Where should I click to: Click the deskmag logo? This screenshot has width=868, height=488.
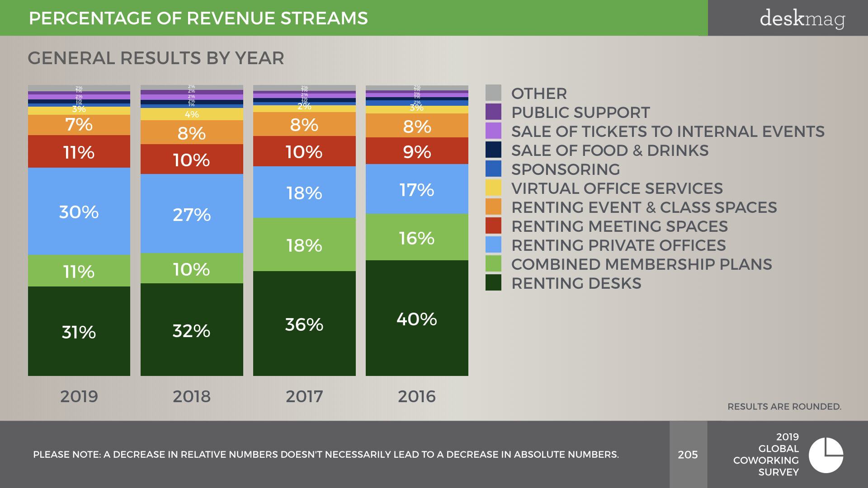tap(802, 19)
